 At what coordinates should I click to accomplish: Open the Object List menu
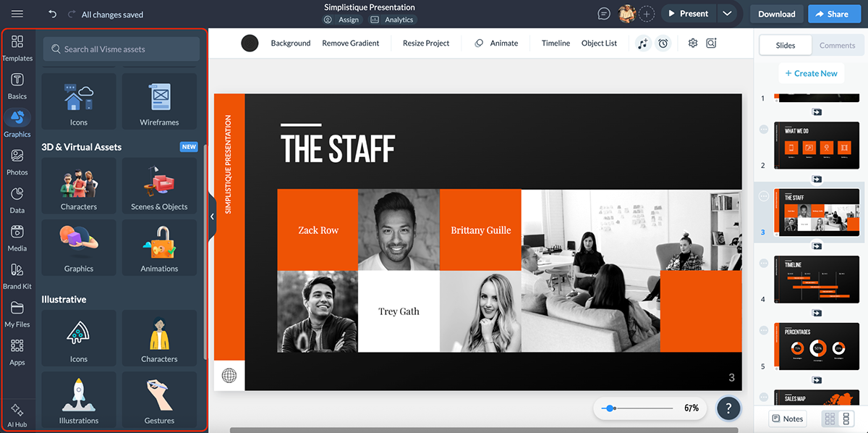pos(598,43)
